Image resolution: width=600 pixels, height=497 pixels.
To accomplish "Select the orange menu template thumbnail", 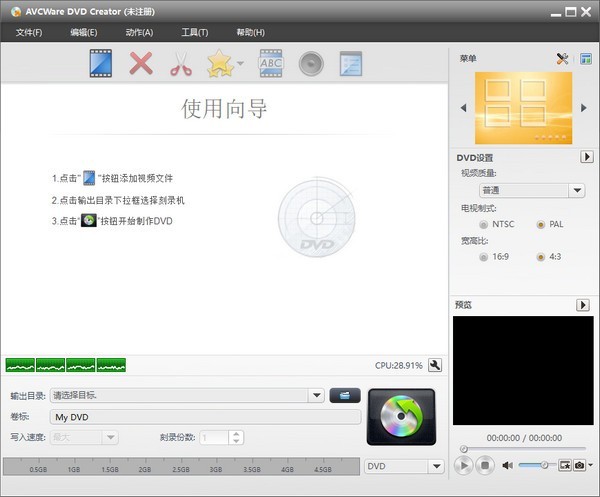I will point(523,108).
